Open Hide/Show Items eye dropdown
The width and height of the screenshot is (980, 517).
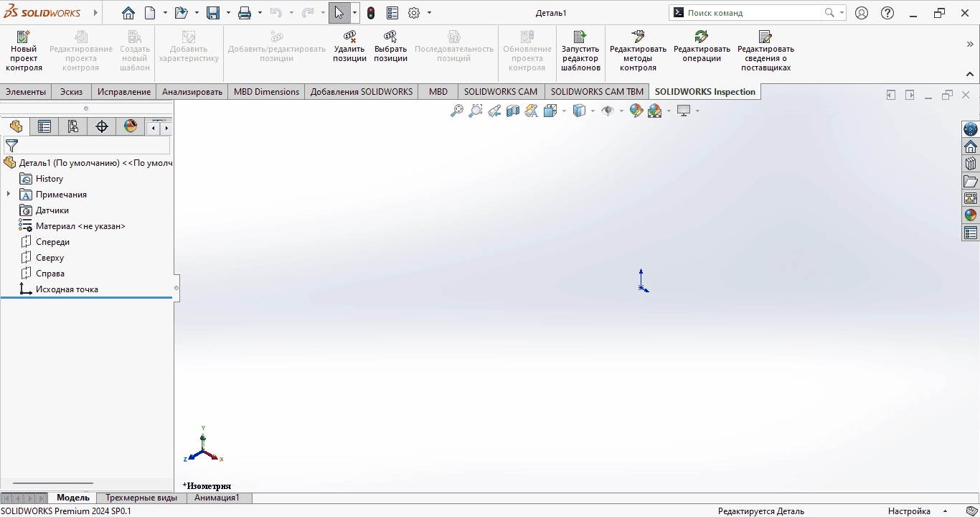(x=621, y=111)
